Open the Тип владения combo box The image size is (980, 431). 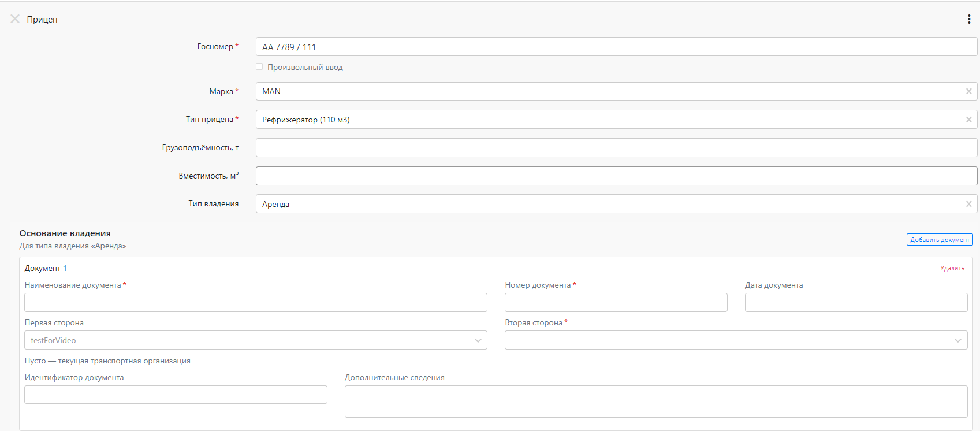[616, 204]
